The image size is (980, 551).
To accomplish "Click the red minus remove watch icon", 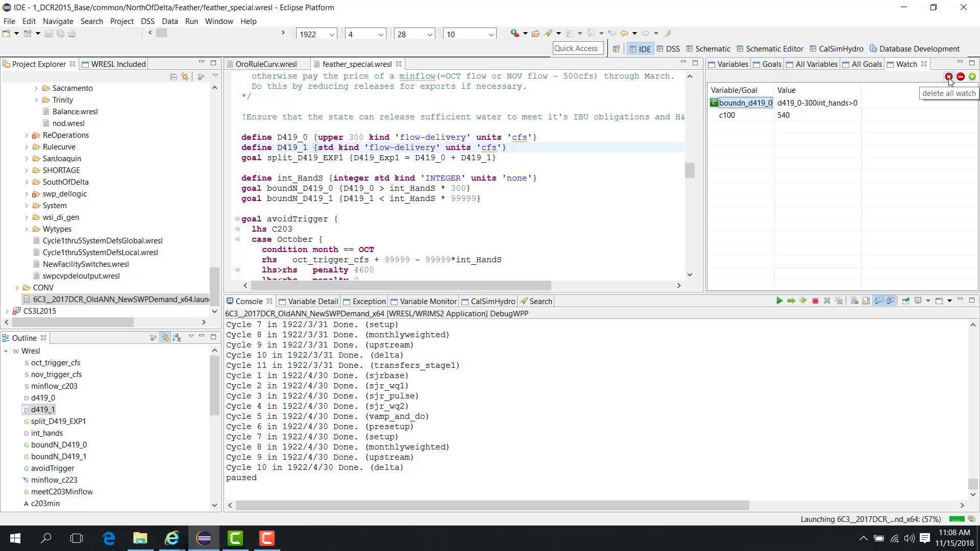I will (960, 77).
